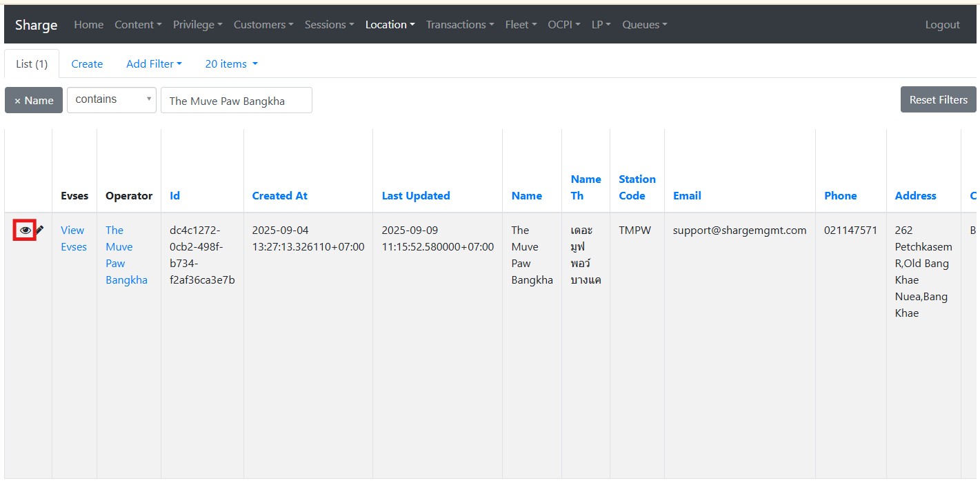Image resolution: width=980 pixels, height=481 pixels.
Task: Open the contains operator dropdown
Action: (x=112, y=99)
